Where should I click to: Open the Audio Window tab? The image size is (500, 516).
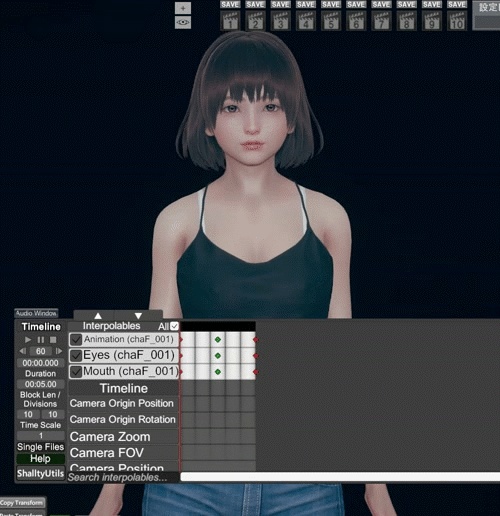click(x=36, y=313)
